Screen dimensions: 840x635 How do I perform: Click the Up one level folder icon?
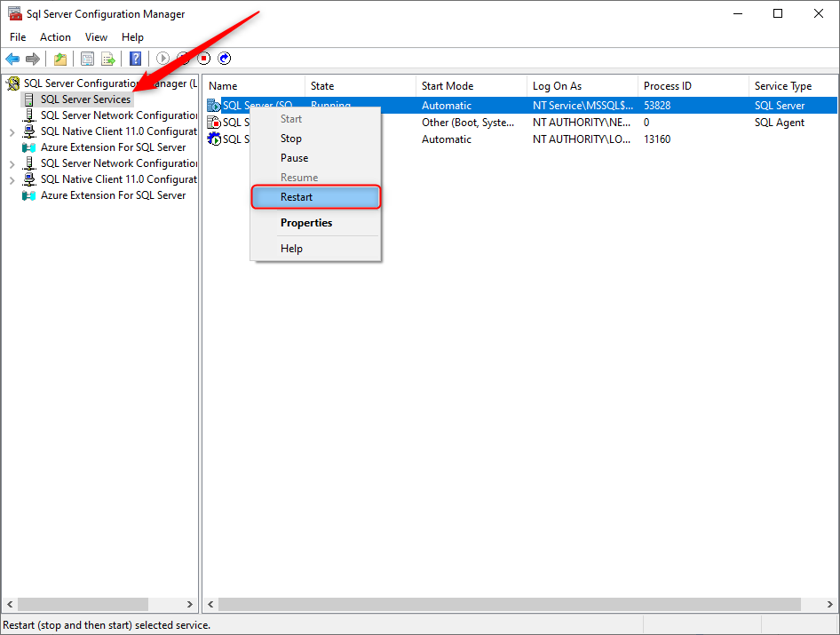pos(59,59)
